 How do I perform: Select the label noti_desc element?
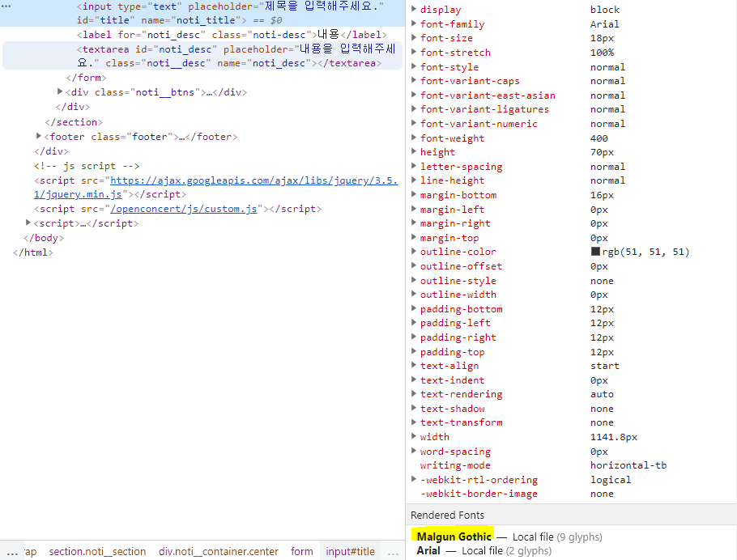click(x=232, y=35)
